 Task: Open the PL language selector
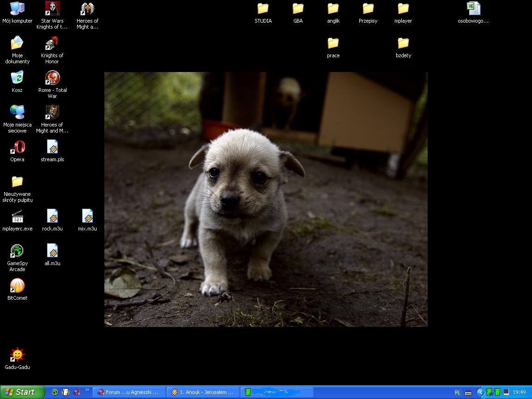(x=457, y=392)
